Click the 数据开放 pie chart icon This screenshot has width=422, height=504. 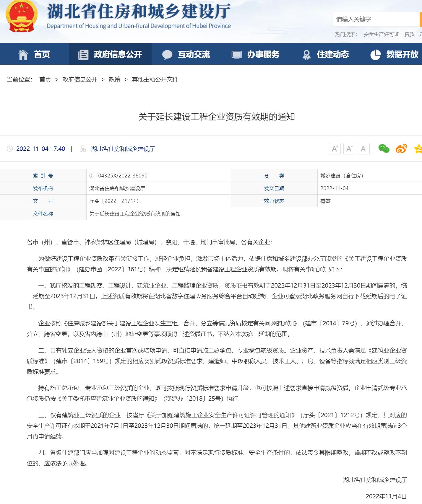pyautogui.click(x=375, y=55)
